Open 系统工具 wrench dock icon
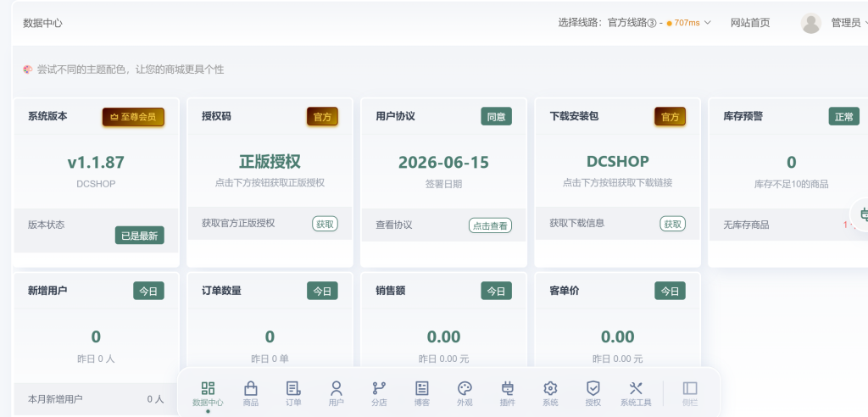Screen dimensions: 868x417 point(636,394)
